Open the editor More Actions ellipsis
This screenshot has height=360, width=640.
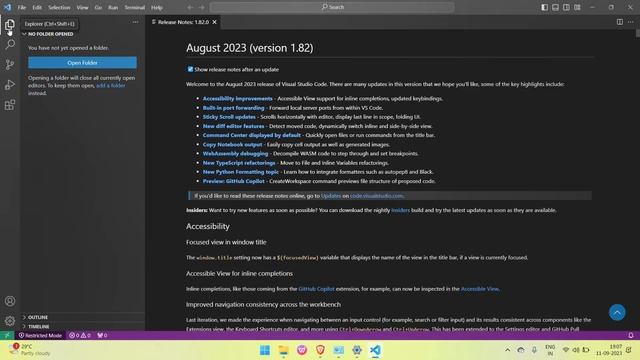coord(631,22)
